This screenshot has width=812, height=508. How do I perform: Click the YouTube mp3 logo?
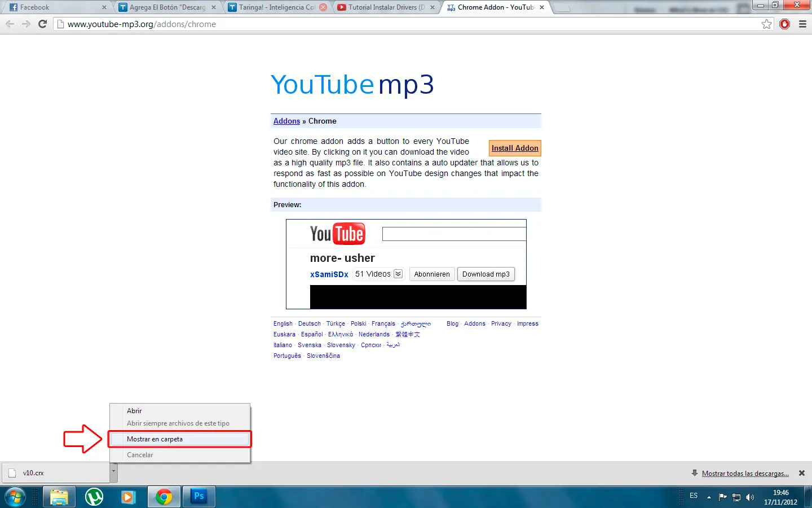[352, 85]
